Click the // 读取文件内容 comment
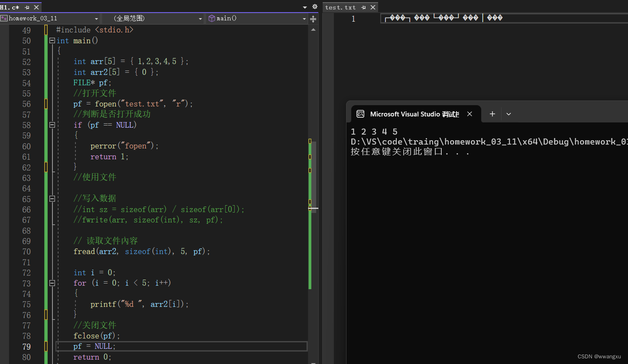Image resolution: width=628 pixels, height=364 pixels. coord(106,241)
